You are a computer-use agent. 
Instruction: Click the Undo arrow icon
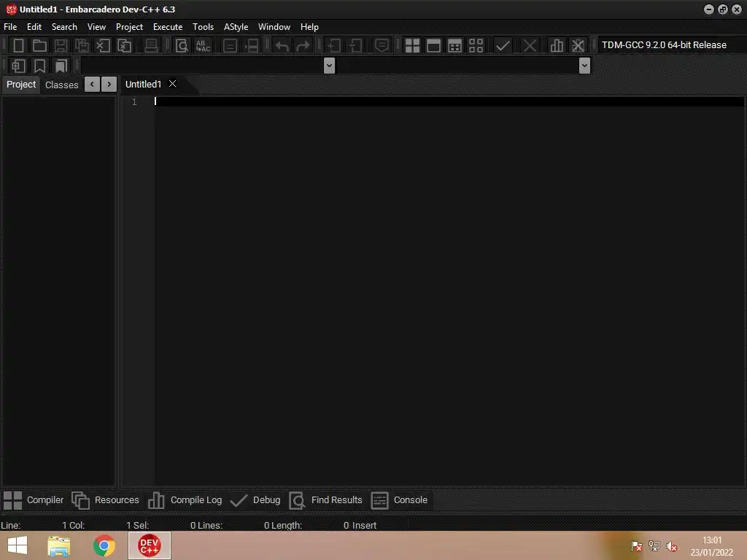point(282,46)
